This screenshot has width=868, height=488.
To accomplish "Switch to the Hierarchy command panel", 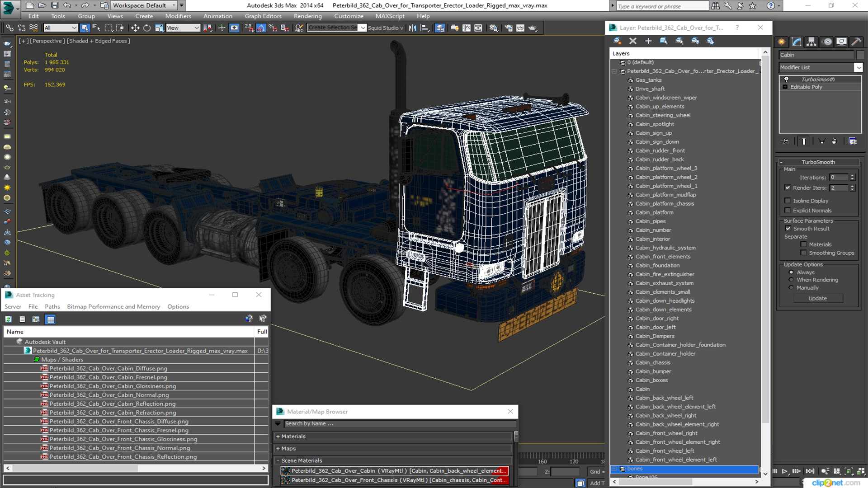I will point(811,42).
